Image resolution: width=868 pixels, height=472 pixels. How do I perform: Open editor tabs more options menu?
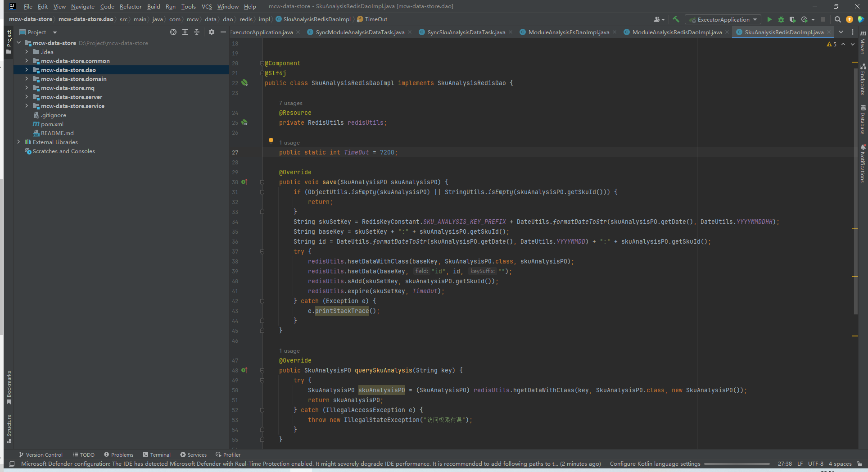pyautogui.click(x=853, y=32)
